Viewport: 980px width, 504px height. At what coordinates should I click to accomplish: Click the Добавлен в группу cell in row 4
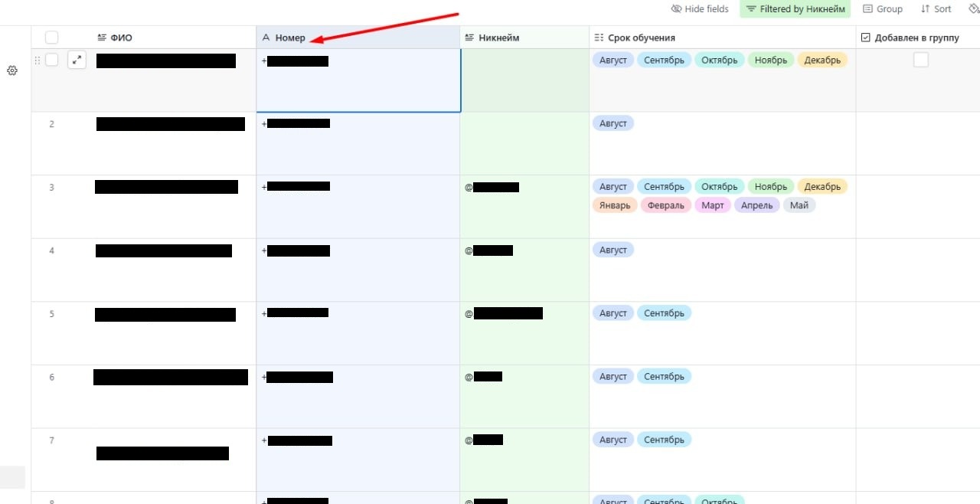pyautogui.click(x=918, y=270)
